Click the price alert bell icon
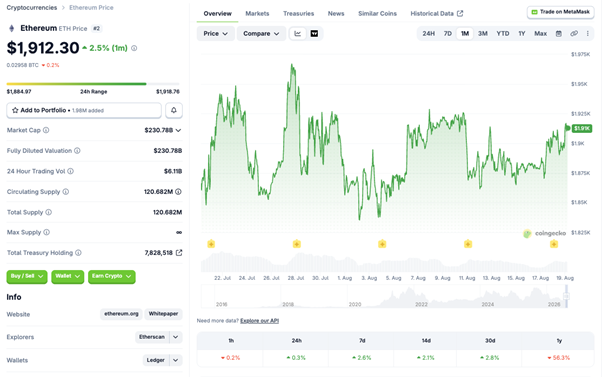Screen dimensions: 602x377 click(174, 110)
